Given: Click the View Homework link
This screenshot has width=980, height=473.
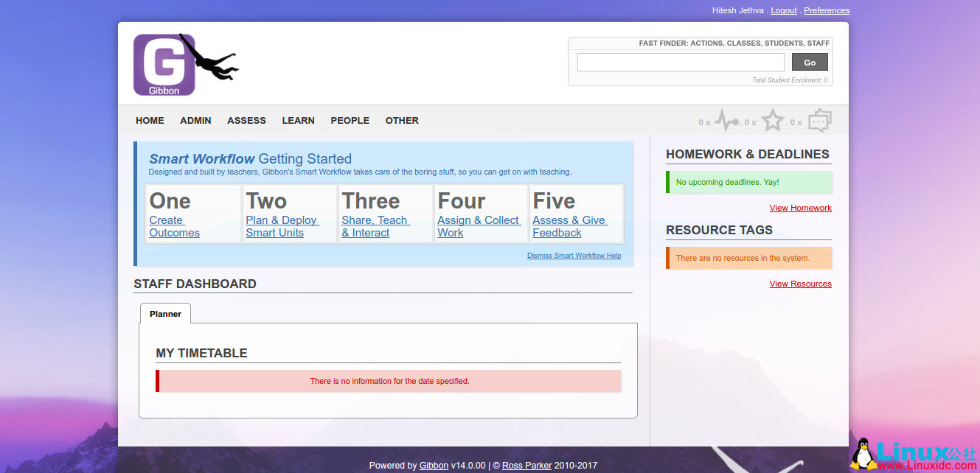Looking at the screenshot, I should [800, 208].
